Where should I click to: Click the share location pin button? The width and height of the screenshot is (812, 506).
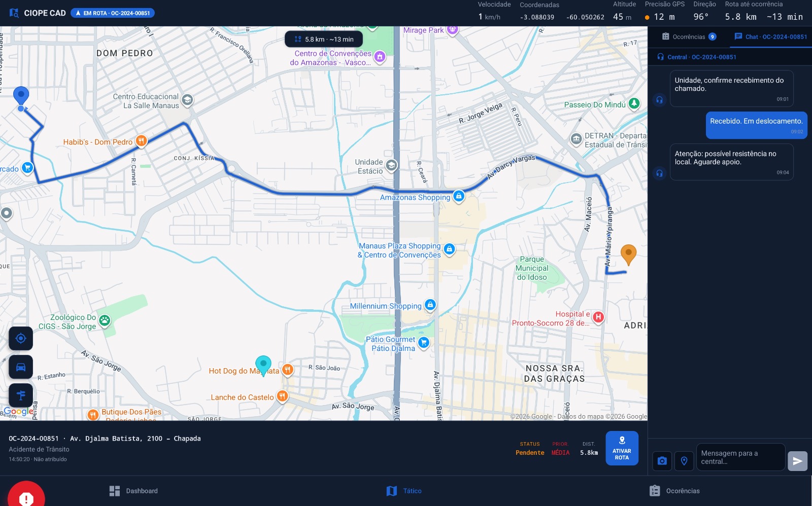(x=684, y=461)
